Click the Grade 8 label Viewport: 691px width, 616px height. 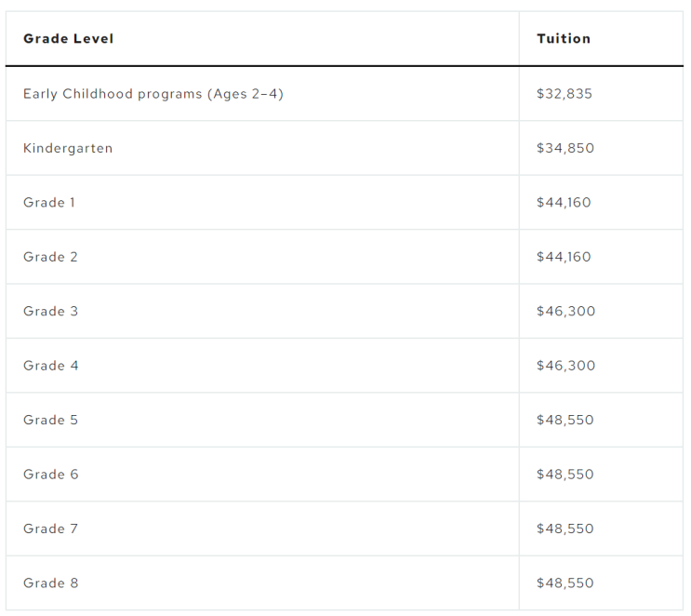[50, 583]
